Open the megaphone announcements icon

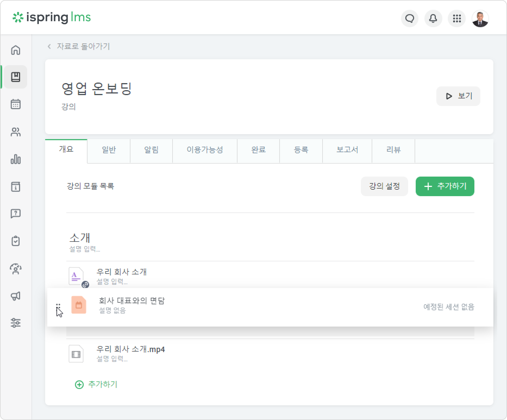pyautogui.click(x=16, y=296)
